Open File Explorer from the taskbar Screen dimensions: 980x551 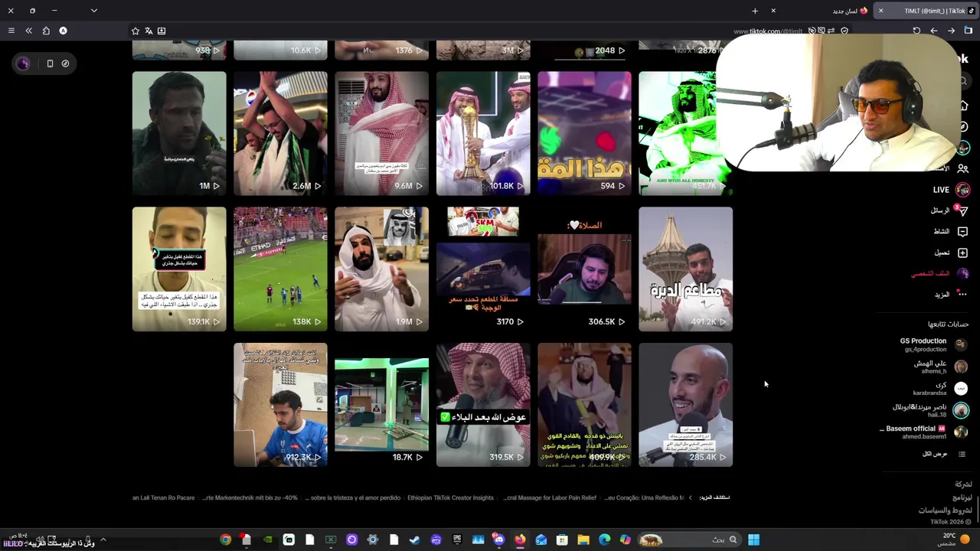[x=583, y=540]
